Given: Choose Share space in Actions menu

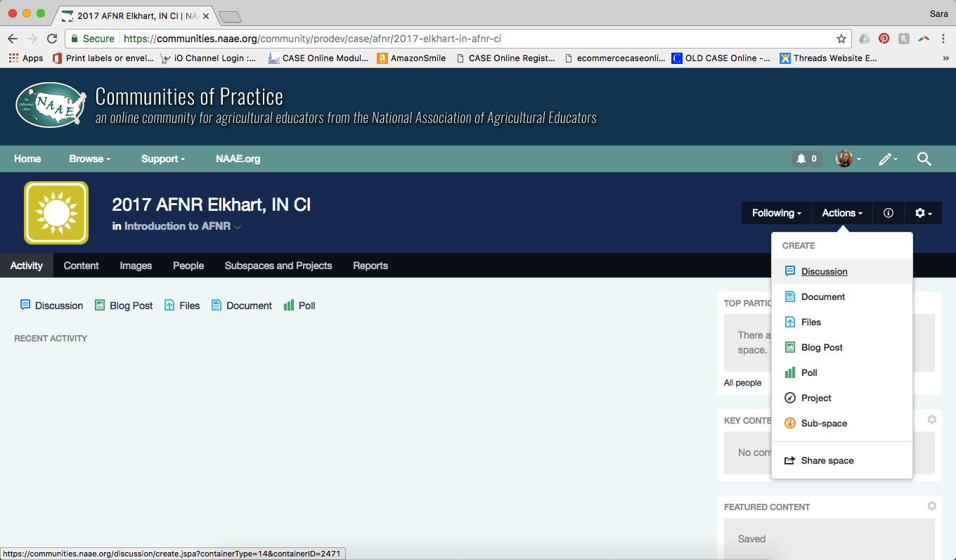Looking at the screenshot, I should pos(827,460).
